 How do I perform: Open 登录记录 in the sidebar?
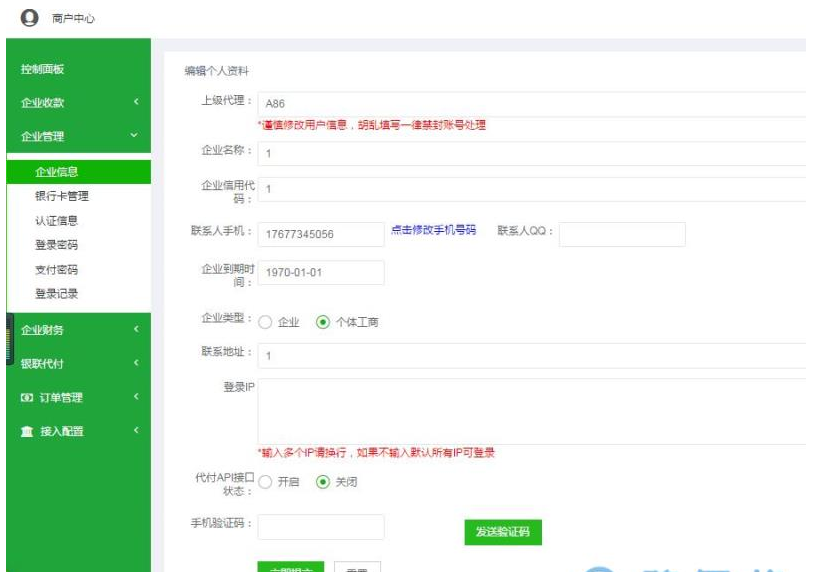[57, 294]
